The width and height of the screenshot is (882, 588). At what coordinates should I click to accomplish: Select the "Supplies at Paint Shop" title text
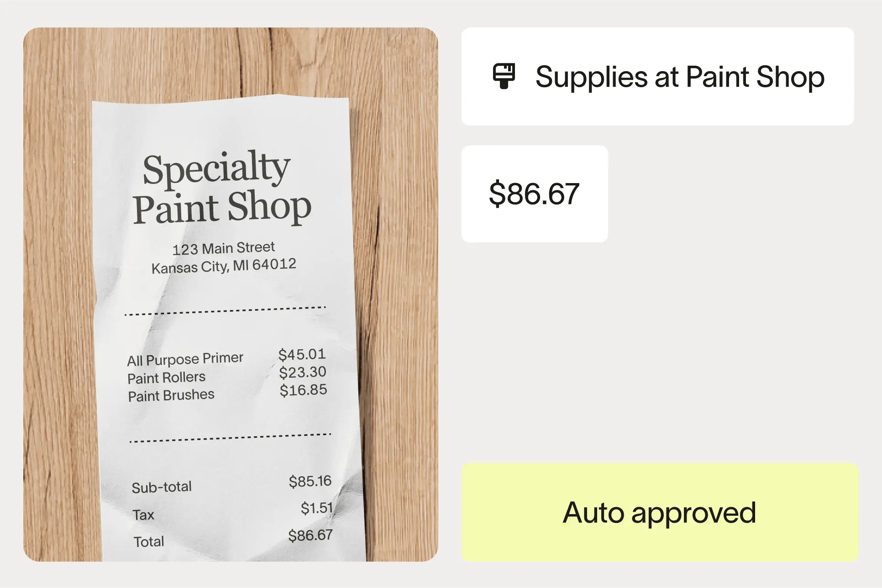point(680,77)
